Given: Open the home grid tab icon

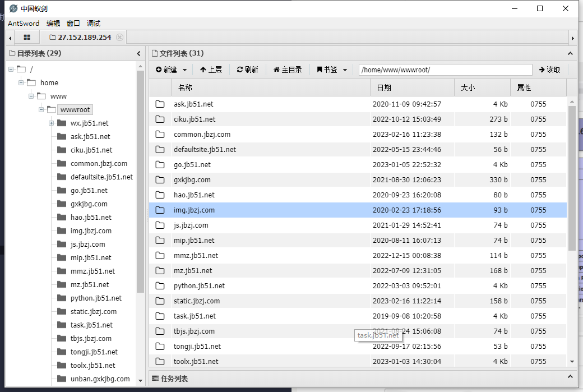Looking at the screenshot, I should pos(27,37).
